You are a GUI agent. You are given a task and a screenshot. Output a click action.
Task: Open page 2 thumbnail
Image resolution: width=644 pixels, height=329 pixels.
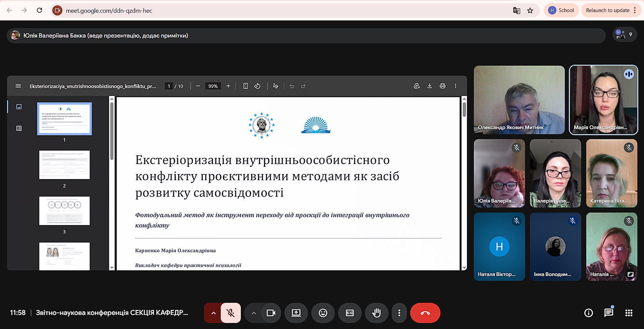[x=64, y=165]
